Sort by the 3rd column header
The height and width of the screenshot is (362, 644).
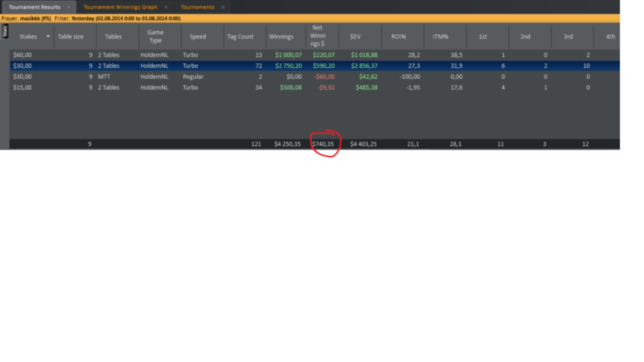(568, 37)
